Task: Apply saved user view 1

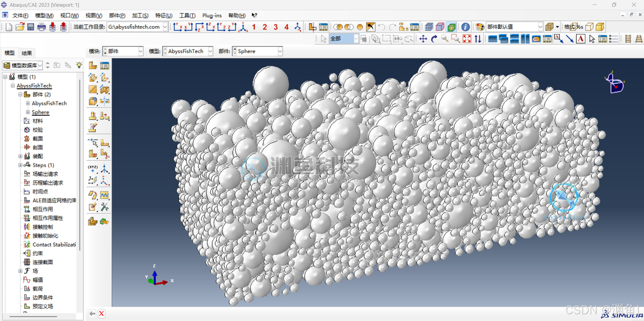Action: click(254, 27)
